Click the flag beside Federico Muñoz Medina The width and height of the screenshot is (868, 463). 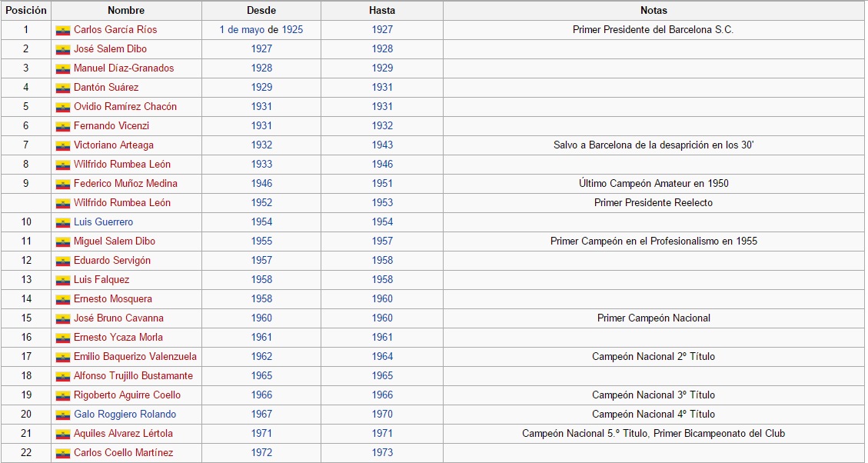(63, 184)
